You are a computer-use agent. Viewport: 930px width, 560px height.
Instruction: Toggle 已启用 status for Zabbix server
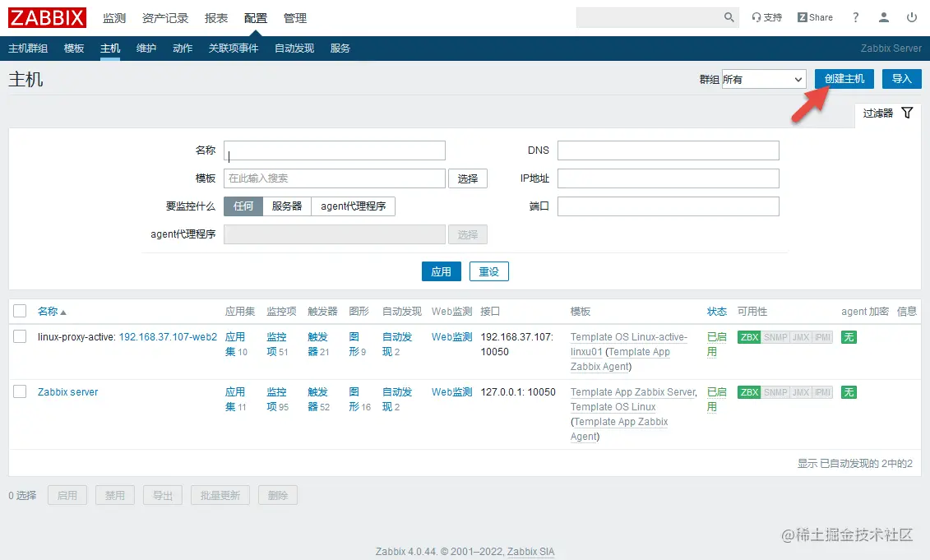click(716, 400)
